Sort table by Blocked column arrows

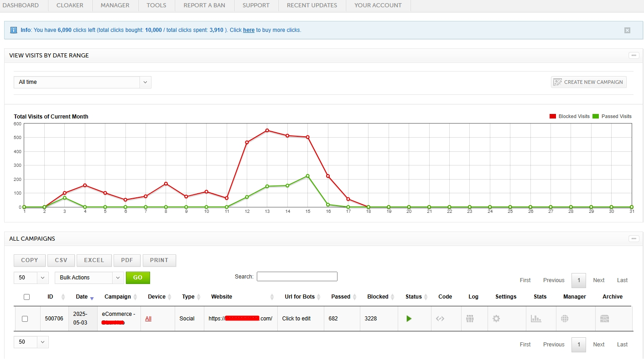tap(393, 297)
